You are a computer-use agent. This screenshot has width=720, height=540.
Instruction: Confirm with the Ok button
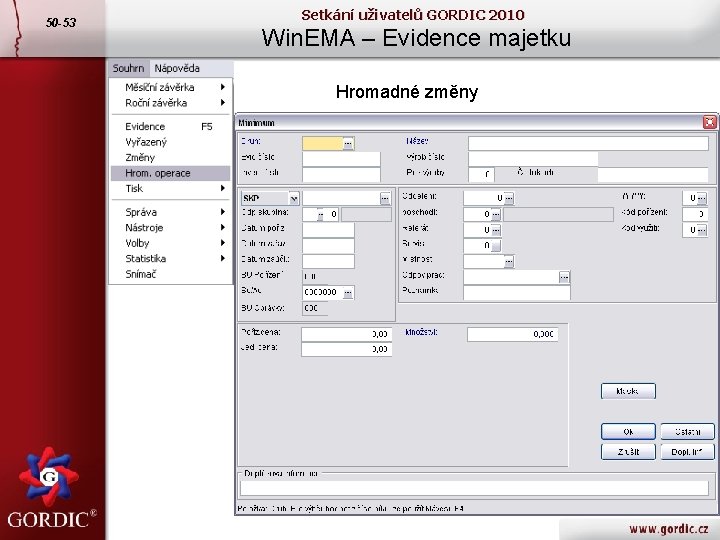coord(628,432)
